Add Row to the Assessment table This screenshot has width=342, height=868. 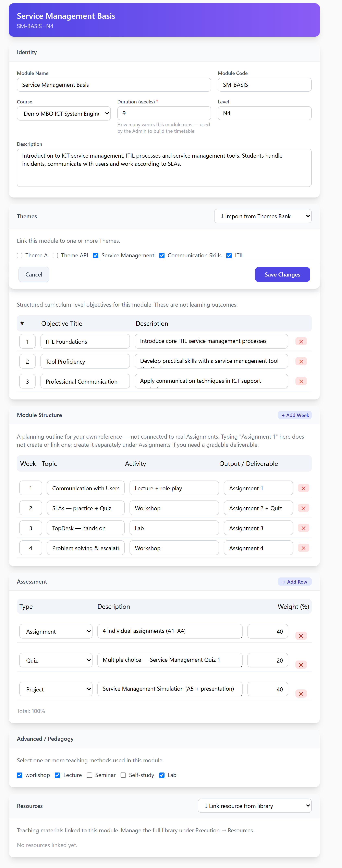(x=295, y=582)
